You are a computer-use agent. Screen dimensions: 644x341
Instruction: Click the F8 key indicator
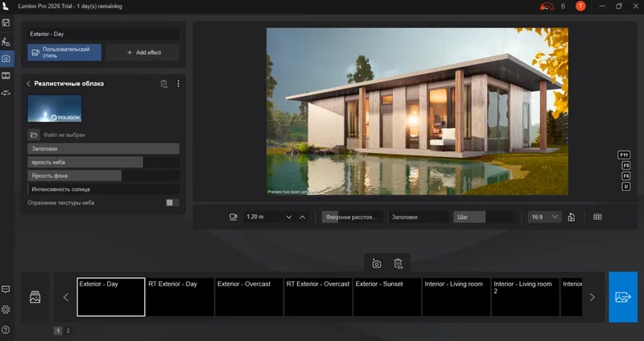[x=626, y=165]
